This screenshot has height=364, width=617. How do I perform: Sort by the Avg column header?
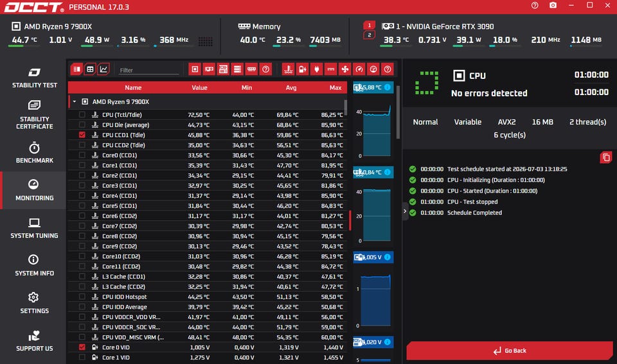[291, 88]
